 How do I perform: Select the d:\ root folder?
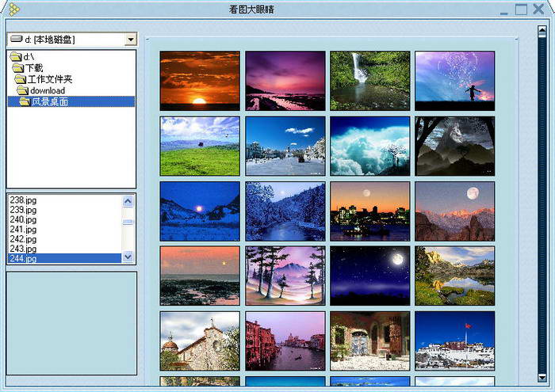[x=28, y=57]
